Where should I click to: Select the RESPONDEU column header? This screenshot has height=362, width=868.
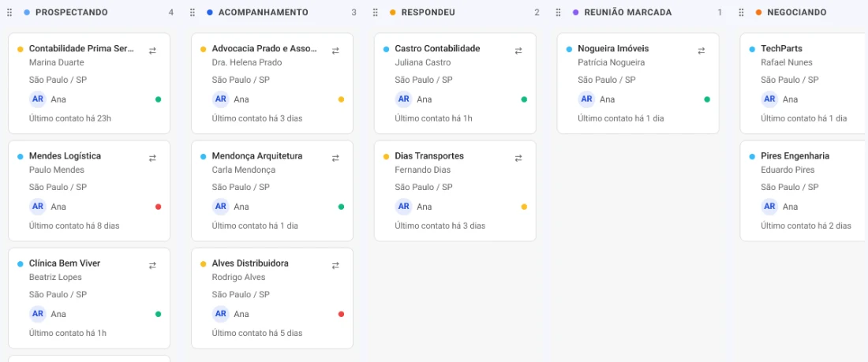(x=428, y=12)
